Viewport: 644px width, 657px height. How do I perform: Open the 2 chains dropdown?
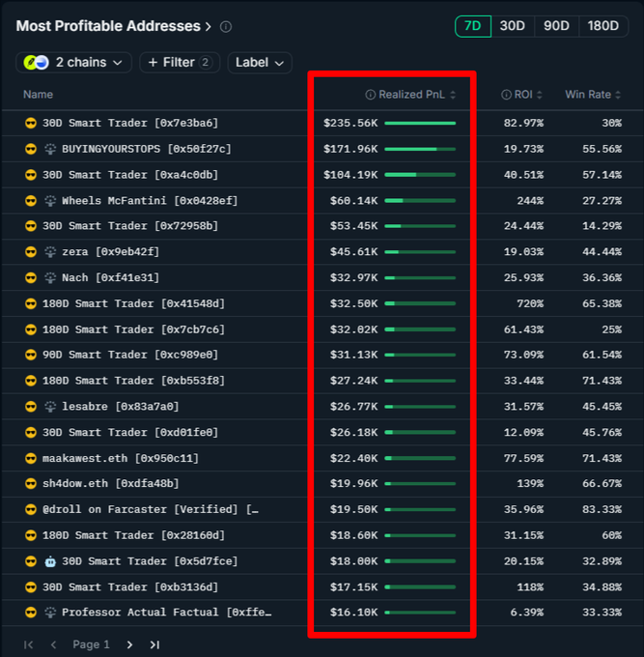[x=73, y=63]
